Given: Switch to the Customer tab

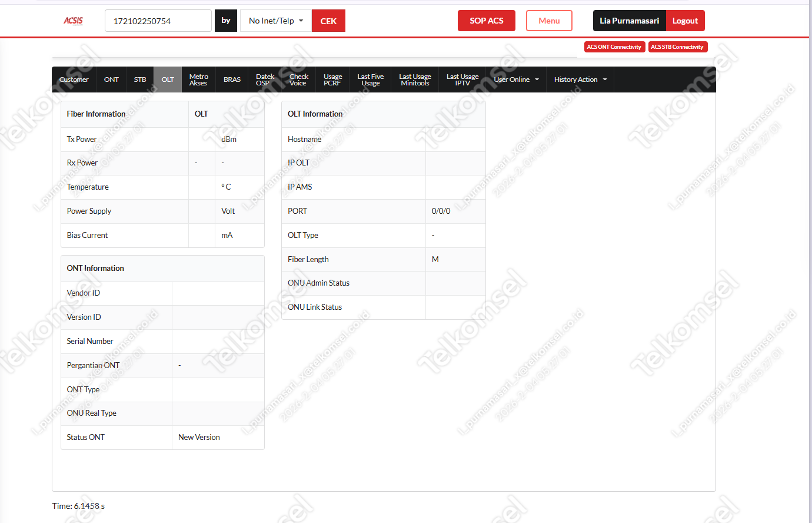Looking at the screenshot, I should 74,80.
